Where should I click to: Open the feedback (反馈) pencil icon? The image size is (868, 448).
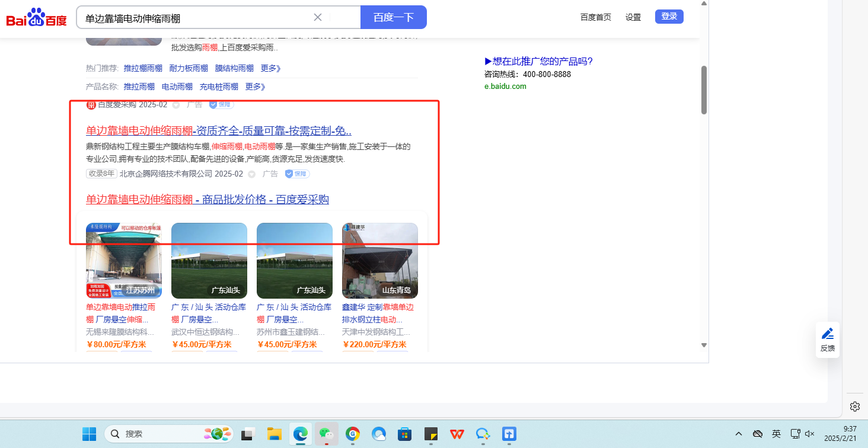(x=827, y=334)
